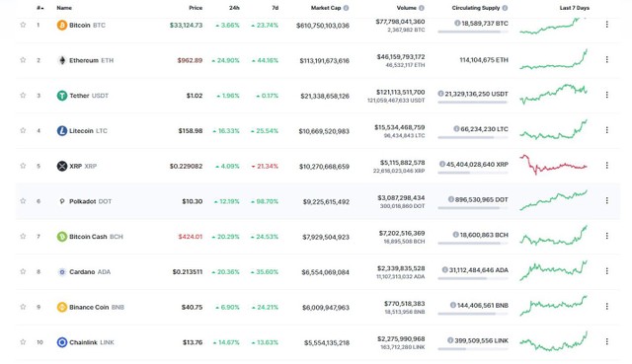Image resolution: width=632 pixels, height=364 pixels.
Task: Click the Chainlink logo icon
Action: click(x=61, y=342)
